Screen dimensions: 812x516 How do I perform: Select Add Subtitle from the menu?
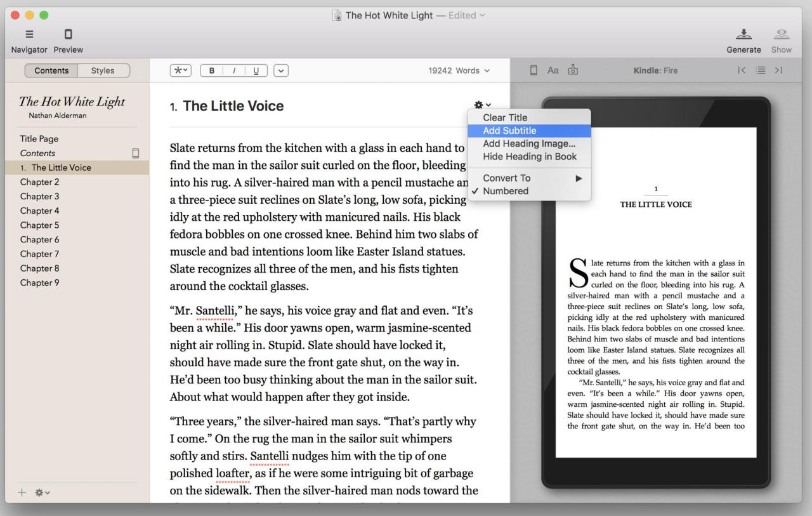tap(509, 131)
